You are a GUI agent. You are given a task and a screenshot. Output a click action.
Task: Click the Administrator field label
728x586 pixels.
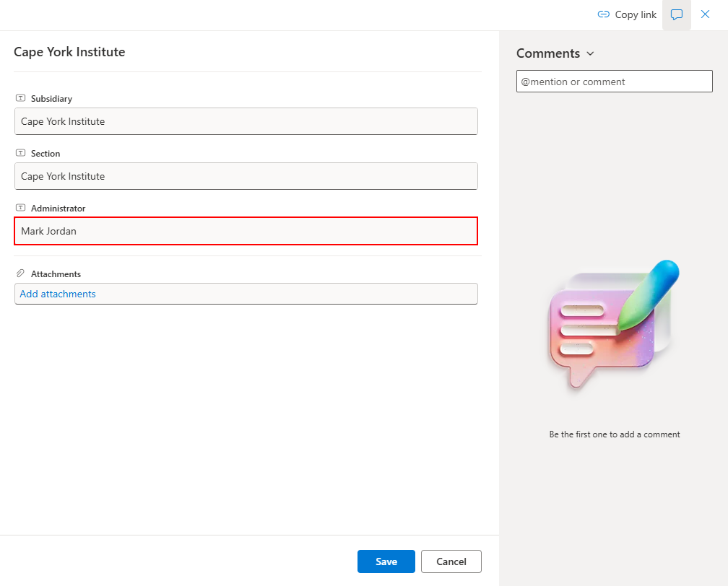click(58, 209)
